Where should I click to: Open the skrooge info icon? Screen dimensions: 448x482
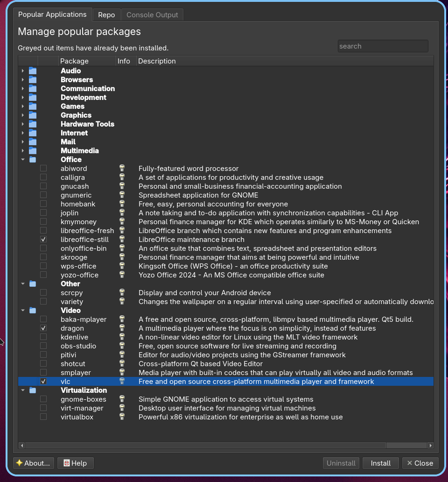click(x=122, y=257)
